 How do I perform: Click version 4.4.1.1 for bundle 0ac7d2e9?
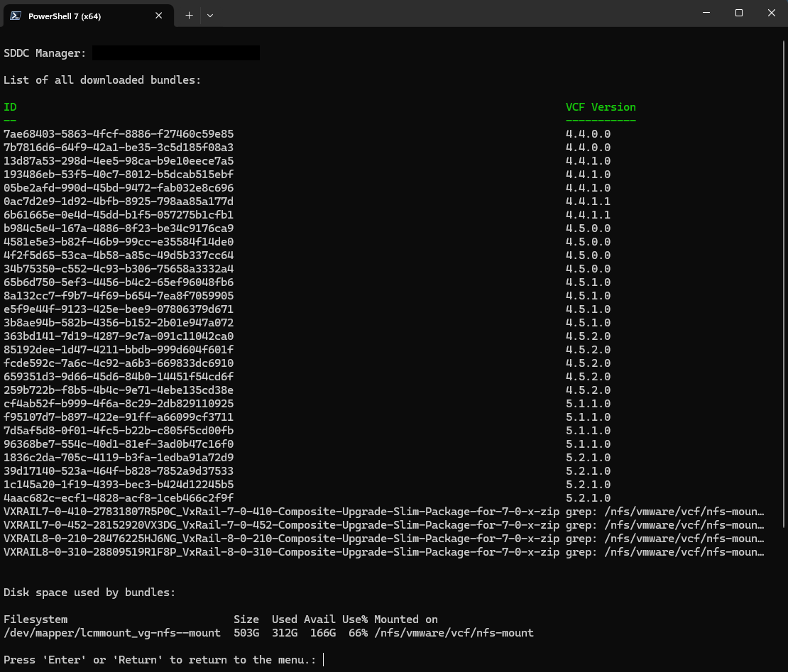(x=588, y=202)
